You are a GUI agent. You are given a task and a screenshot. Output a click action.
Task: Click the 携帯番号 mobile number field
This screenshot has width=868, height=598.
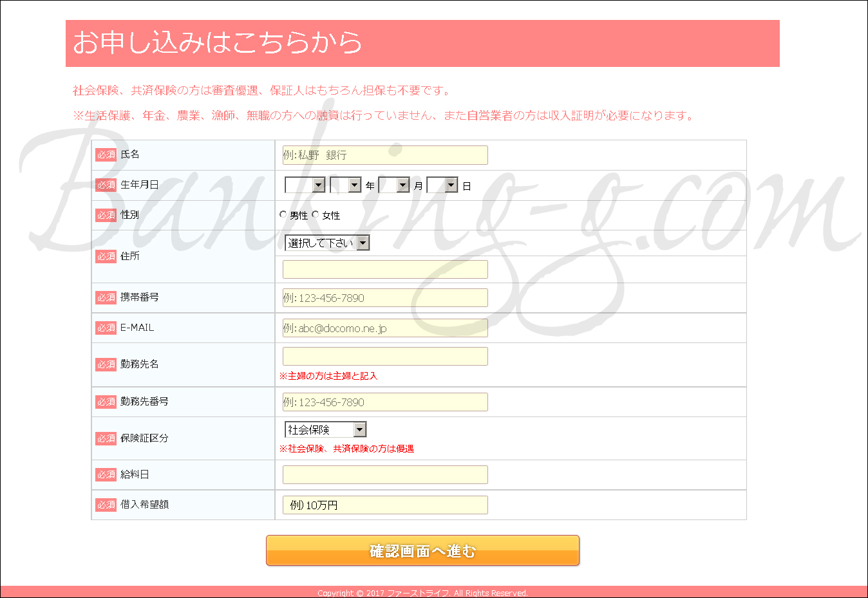pos(385,298)
